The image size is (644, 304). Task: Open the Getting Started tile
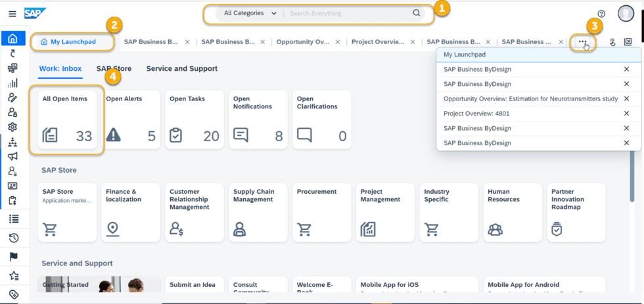click(99, 284)
